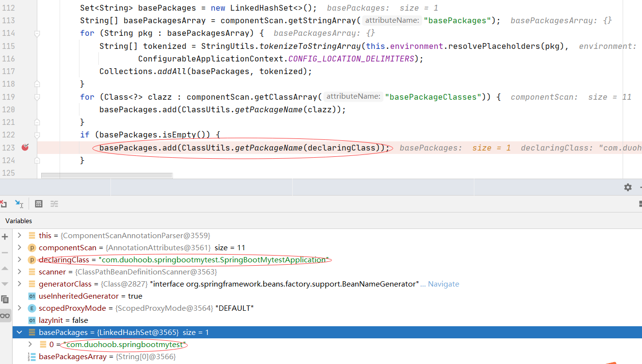This screenshot has height=364, width=642.
Task: Click addAll method call on line 117
Action: tap(172, 72)
